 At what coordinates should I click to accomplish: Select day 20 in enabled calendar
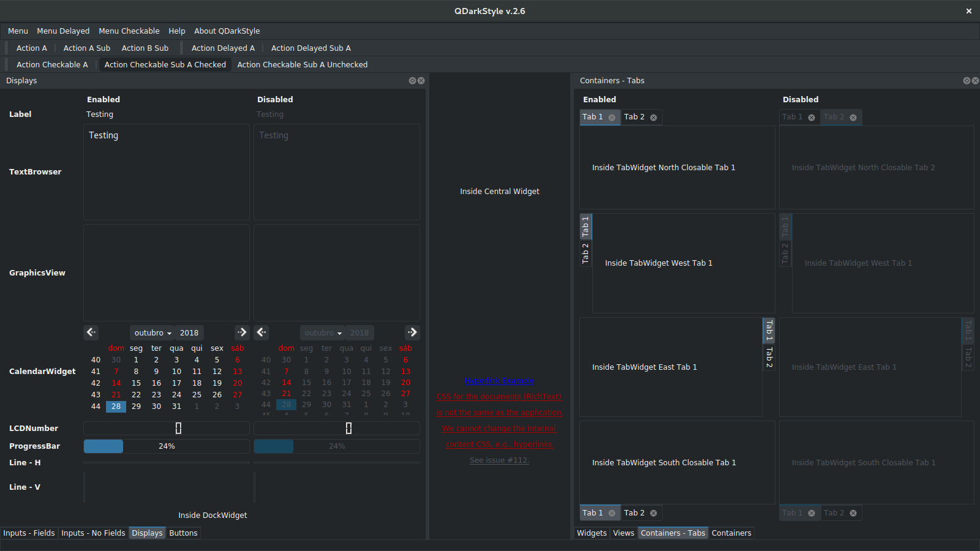tap(238, 383)
